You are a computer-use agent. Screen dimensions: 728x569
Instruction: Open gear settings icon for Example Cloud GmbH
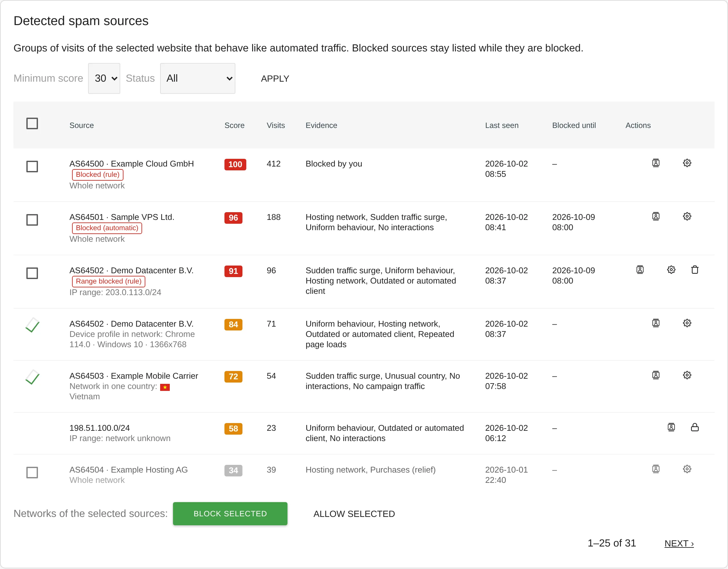click(687, 163)
